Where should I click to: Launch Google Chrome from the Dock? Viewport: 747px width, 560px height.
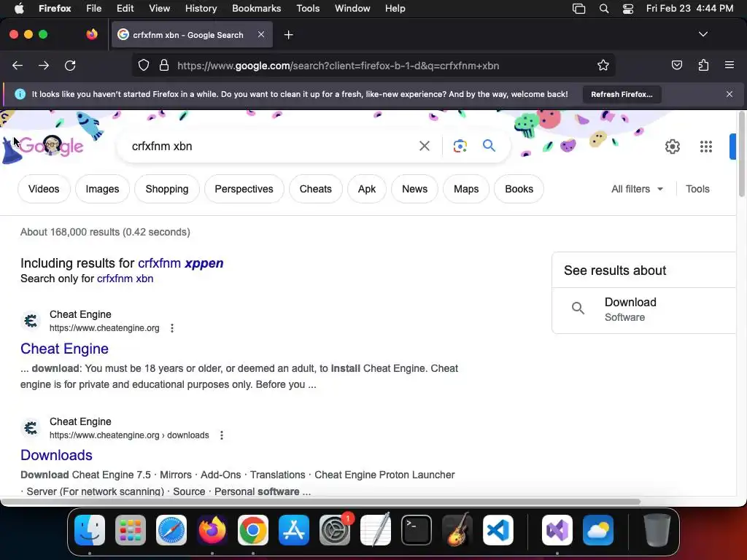pos(253,530)
